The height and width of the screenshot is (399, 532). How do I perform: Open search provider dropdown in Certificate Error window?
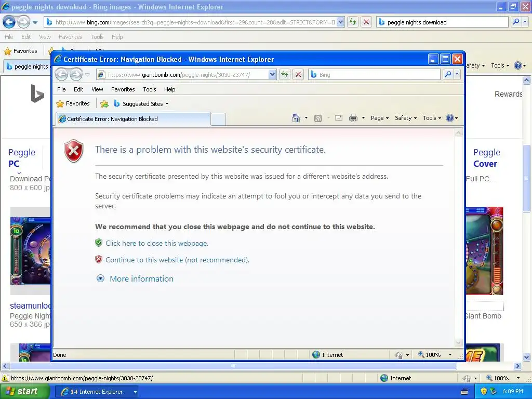click(x=457, y=74)
